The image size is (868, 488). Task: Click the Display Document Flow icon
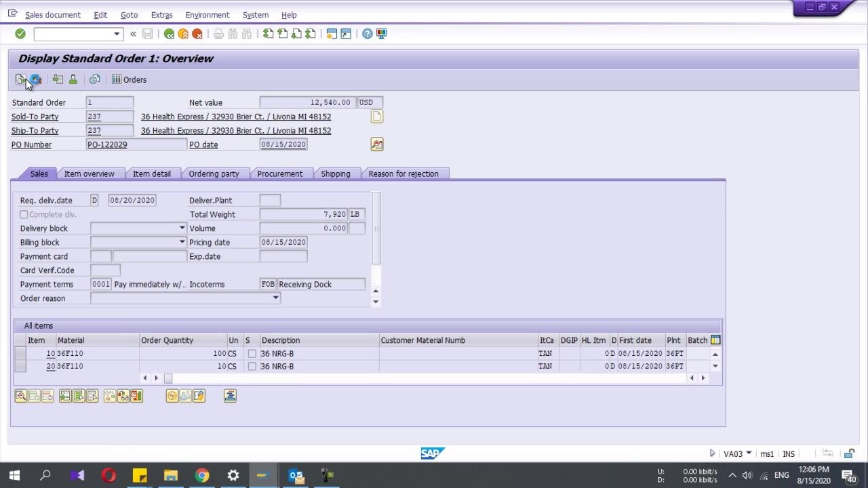(21, 80)
